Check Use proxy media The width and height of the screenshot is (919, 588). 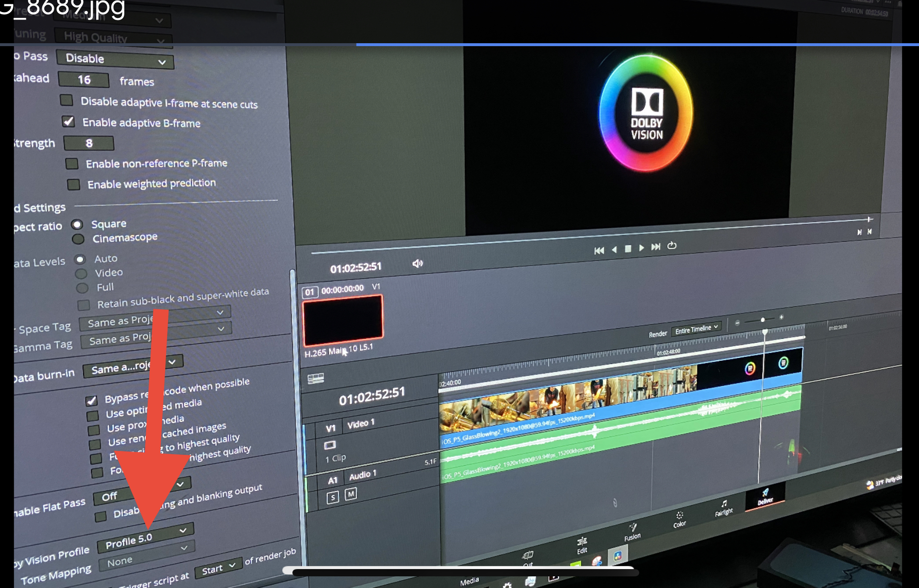(94, 430)
